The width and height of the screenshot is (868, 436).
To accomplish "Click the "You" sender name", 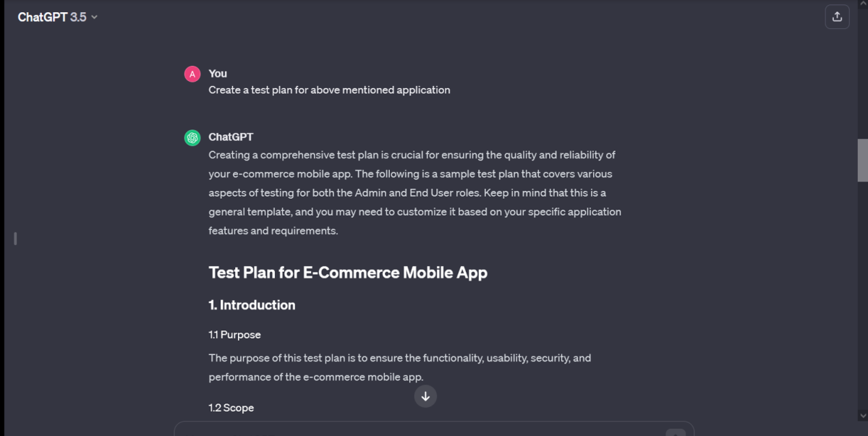I will [x=218, y=73].
